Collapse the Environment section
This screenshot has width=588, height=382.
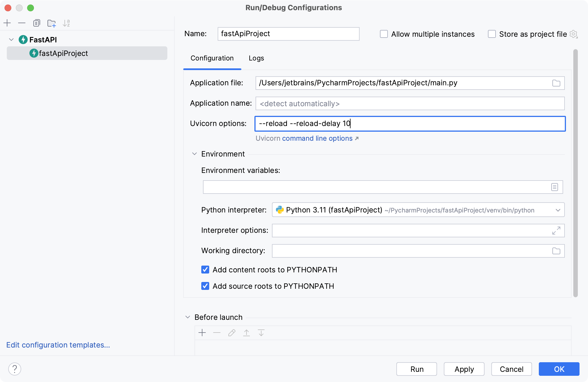194,154
